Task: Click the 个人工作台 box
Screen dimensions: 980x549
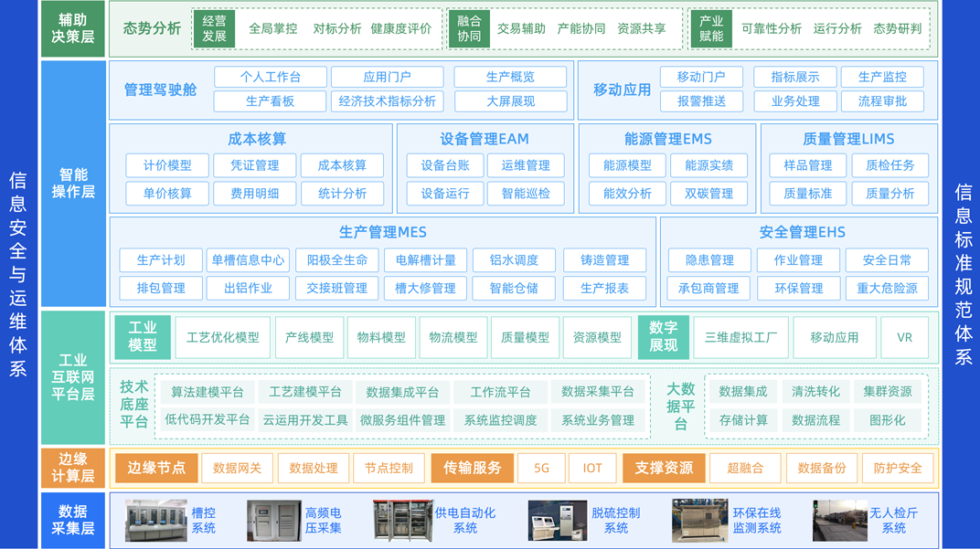Action: coord(270,78)
